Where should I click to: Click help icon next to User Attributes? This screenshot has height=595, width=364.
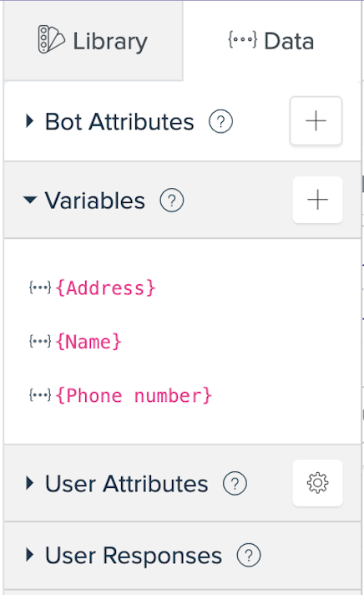[235, 483]
